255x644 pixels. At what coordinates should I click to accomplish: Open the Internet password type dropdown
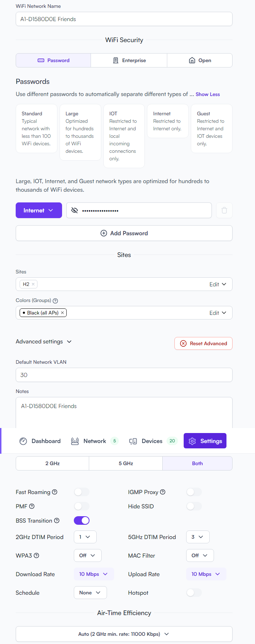39,210
